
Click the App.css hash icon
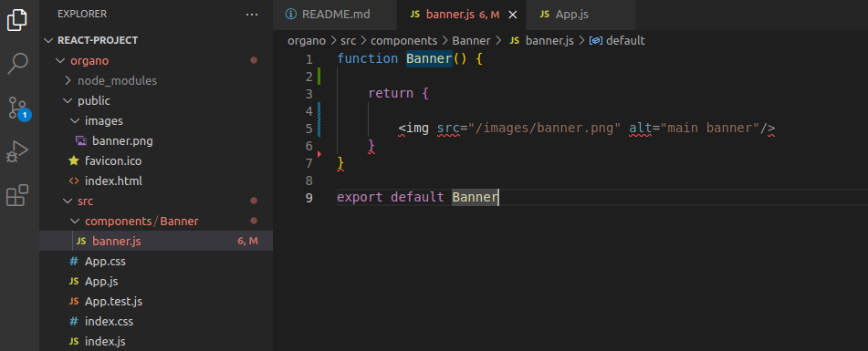click(x=74, y=261)
